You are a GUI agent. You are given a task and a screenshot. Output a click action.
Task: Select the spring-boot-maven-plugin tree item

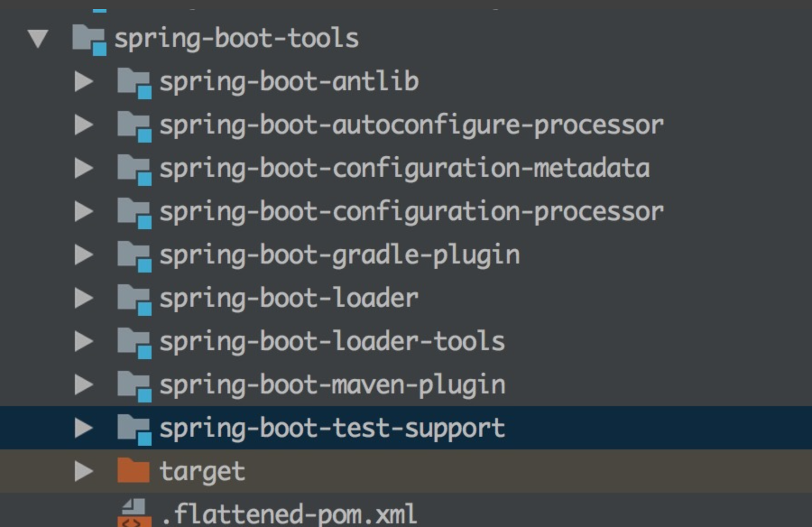[334, 384]
